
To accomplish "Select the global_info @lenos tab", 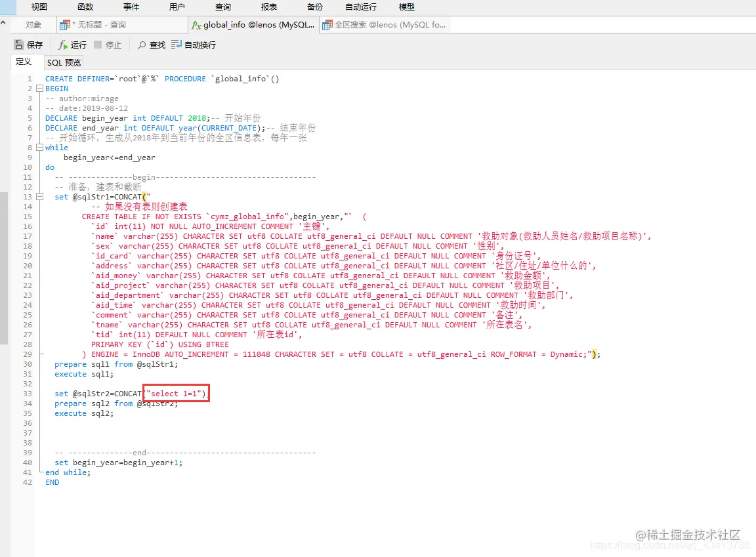I will click(x=253, y=24).
